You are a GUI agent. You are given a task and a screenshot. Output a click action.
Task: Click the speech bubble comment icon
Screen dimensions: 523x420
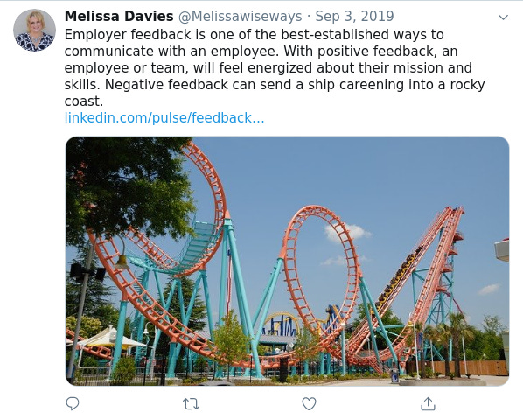tap(73, 403)
